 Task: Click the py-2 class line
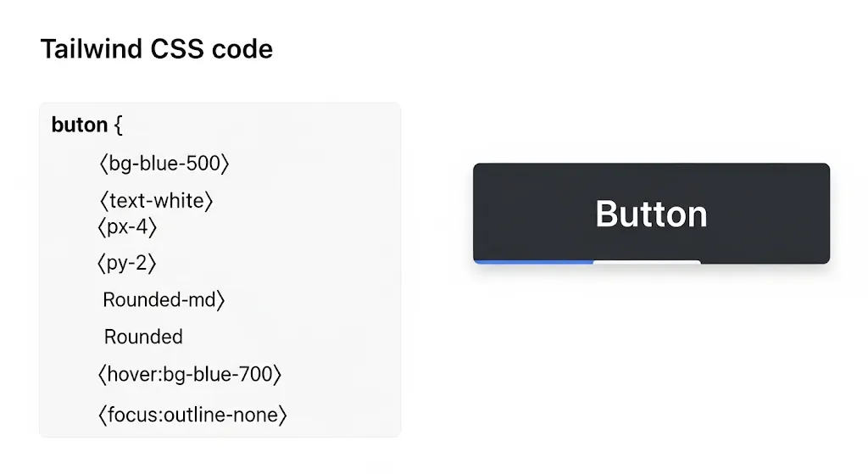pyautogui.click(x=127, y=263)
